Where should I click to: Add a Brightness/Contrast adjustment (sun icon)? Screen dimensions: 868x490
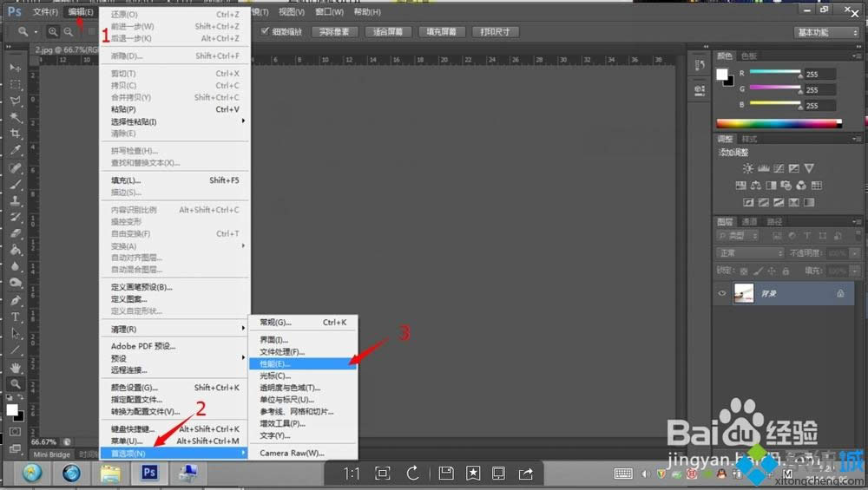pyautogui.click(x=748, y=168)
